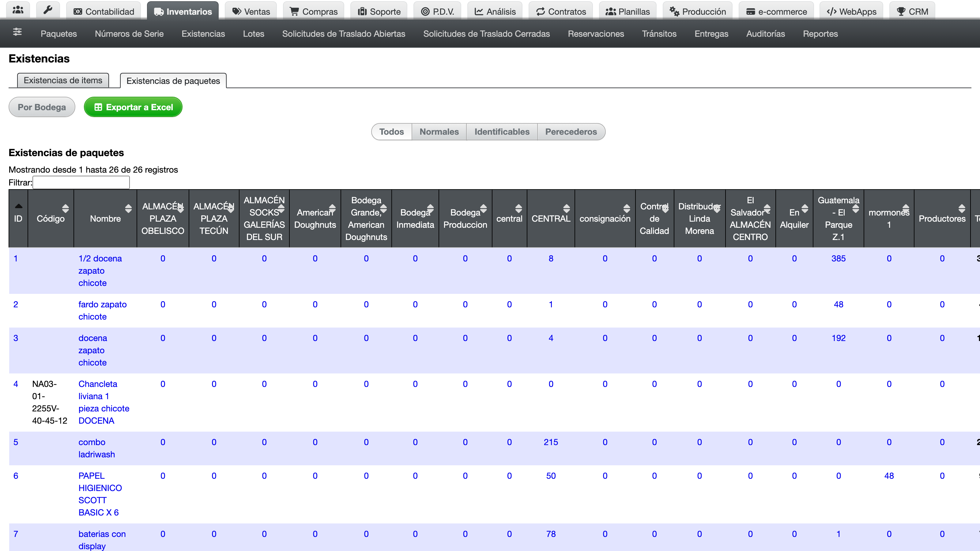This screenshot has height=551, width=980.
Task: Open the Producción module tab
Action: click(698, 11)
